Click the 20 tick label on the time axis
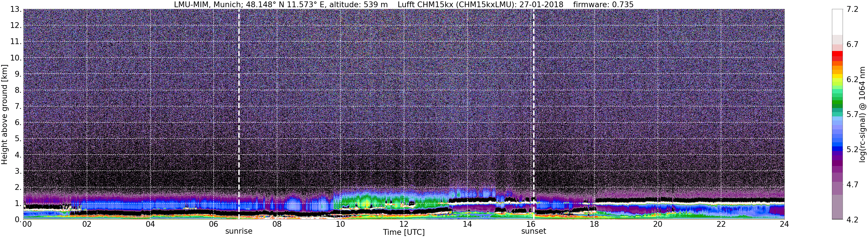868x238 pixels. (x=658, y=224)
